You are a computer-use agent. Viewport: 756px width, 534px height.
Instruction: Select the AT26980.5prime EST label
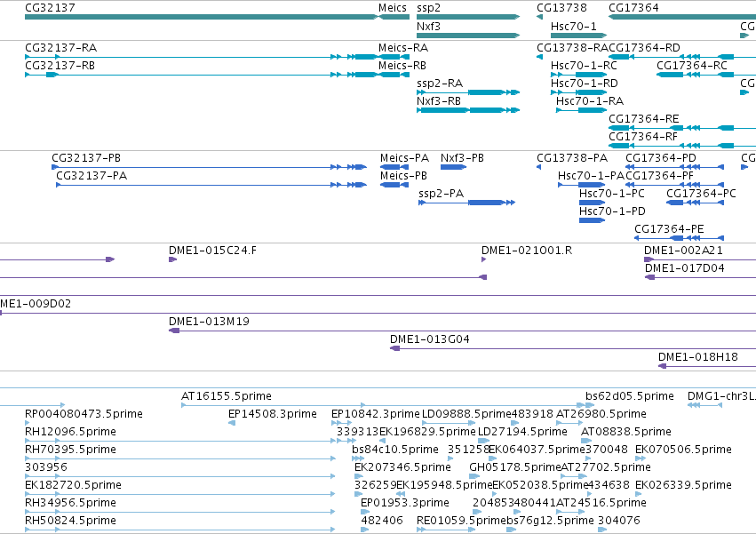click(601, 414)
